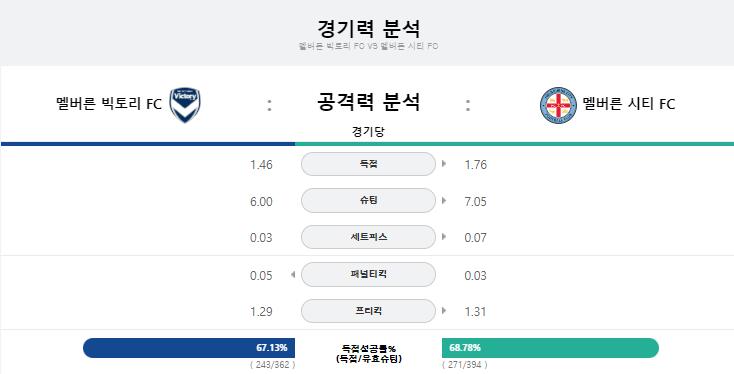
Task: Click the green 68.78% success rate bar
Action: point(550,348)
